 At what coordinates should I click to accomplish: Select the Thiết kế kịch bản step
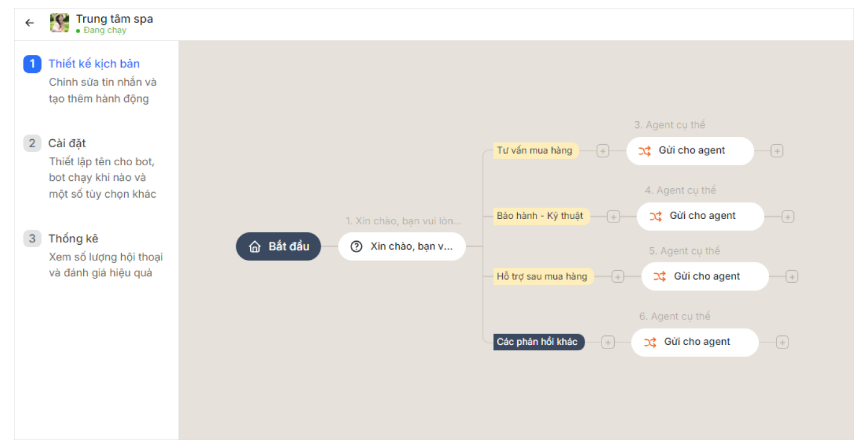coord(94,64)
